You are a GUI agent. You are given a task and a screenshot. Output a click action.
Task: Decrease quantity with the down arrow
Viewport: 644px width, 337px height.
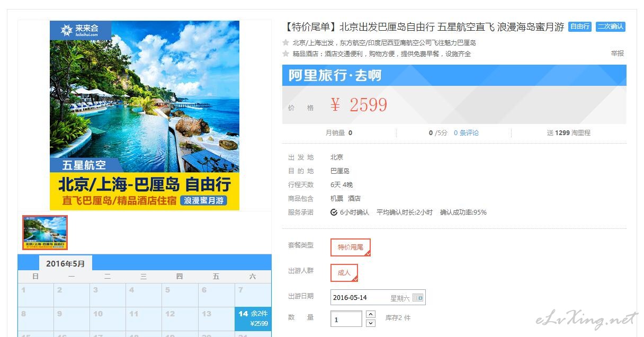371,323
